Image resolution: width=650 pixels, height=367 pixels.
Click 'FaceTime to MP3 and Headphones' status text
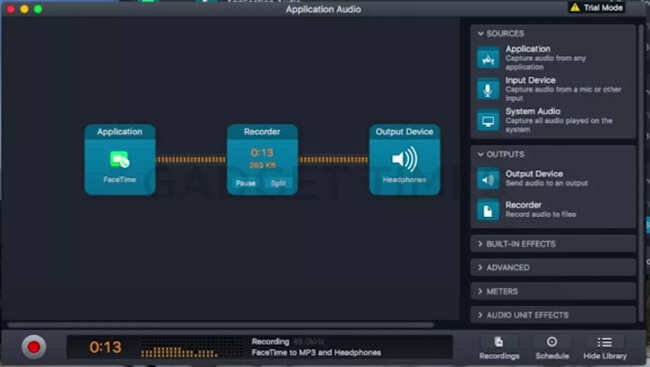[x=316, y=352]
